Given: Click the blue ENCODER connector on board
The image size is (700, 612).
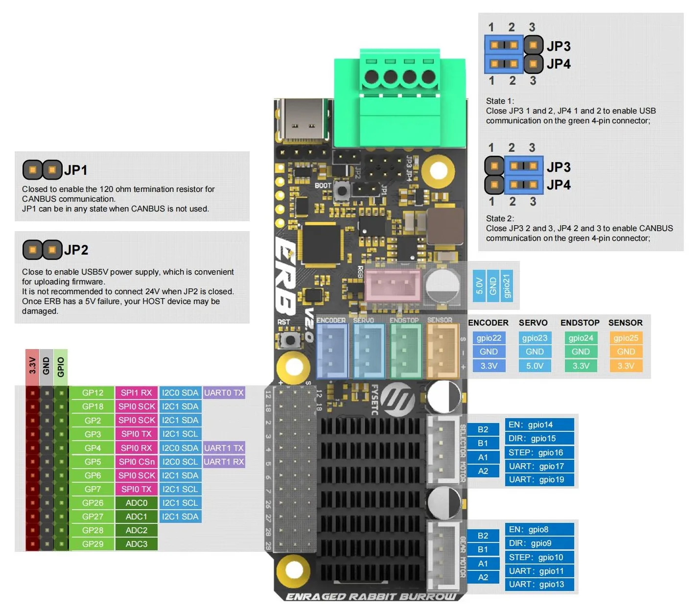Looking at the screenshot, I should pyautogui.click(x=332, y=352).
